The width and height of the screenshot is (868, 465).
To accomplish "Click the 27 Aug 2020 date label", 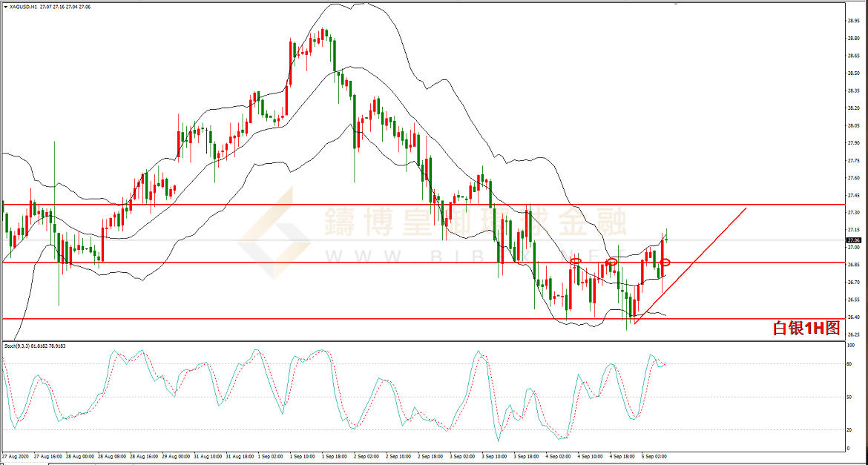I will [x=16, y=455].
